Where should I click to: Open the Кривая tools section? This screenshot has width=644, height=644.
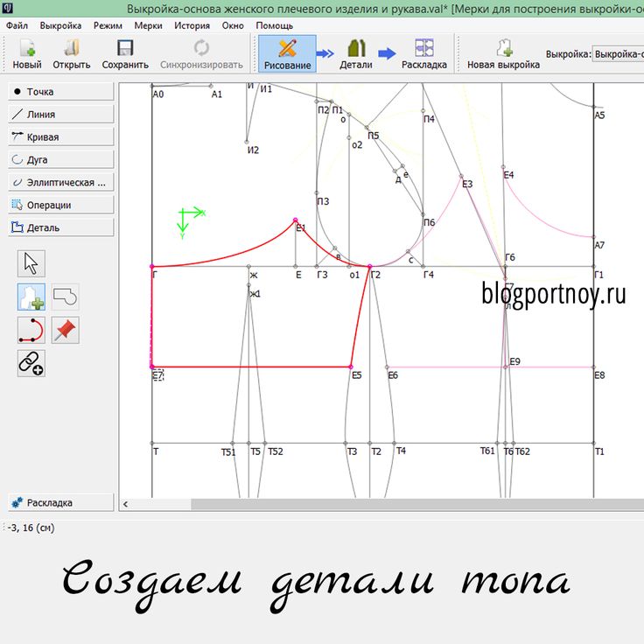60,136
